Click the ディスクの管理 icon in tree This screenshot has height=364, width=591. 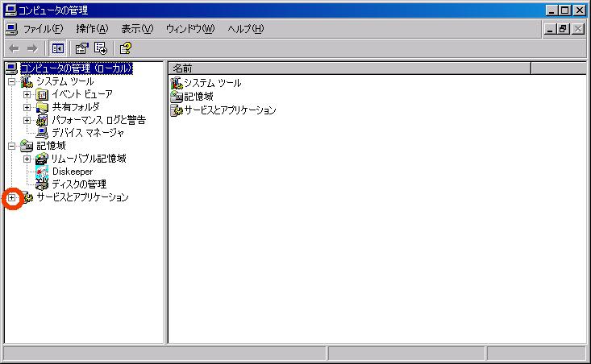tap(42, 184)
